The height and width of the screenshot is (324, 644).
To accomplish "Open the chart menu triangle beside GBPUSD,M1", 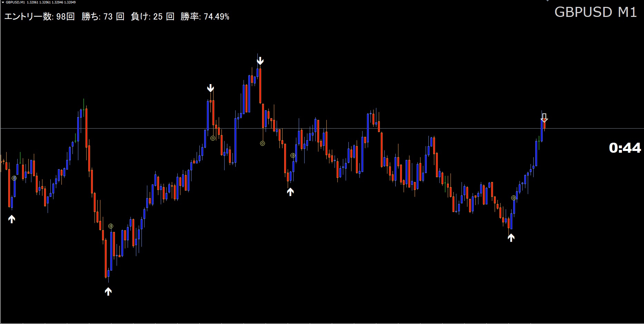I will click(3, 2).
